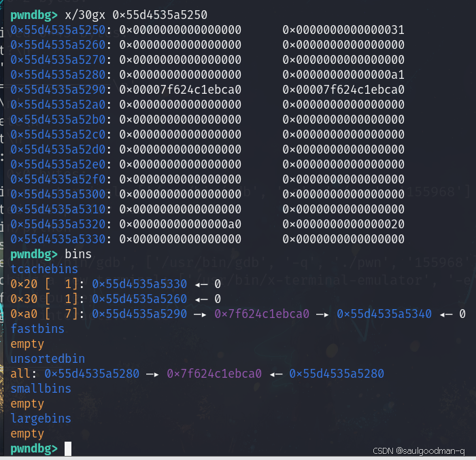Viewport: 476px width, 460px height.
Task: Click purple 0x7f624c1ebca0 in tcache 0xa0 line
Action: [x=262, y=314]
